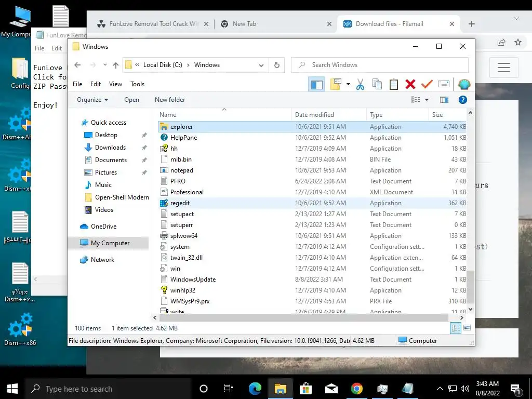Select Network in navigation pane
The height and width of the screenshot is (399, 532).
[102, 260]
